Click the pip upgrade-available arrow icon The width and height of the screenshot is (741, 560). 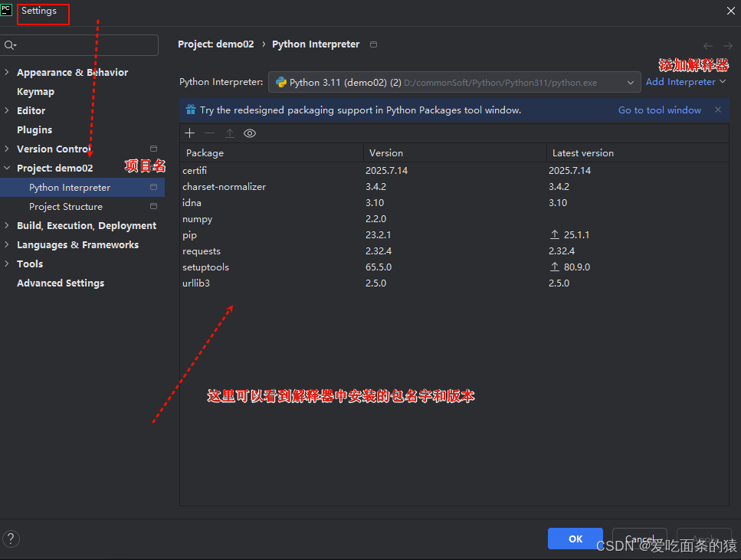coord(555,234)
